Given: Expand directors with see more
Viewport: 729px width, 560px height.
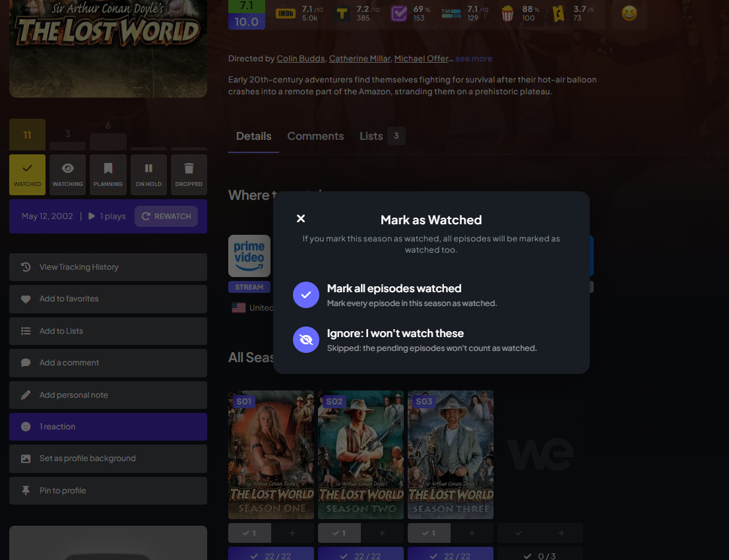Looking at the screenshot, I should coord(474,59).
